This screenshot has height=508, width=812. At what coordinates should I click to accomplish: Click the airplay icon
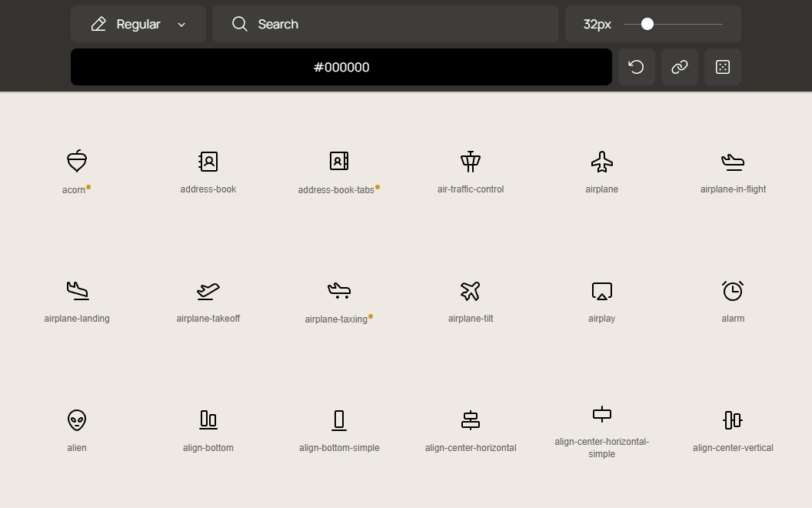602,291
